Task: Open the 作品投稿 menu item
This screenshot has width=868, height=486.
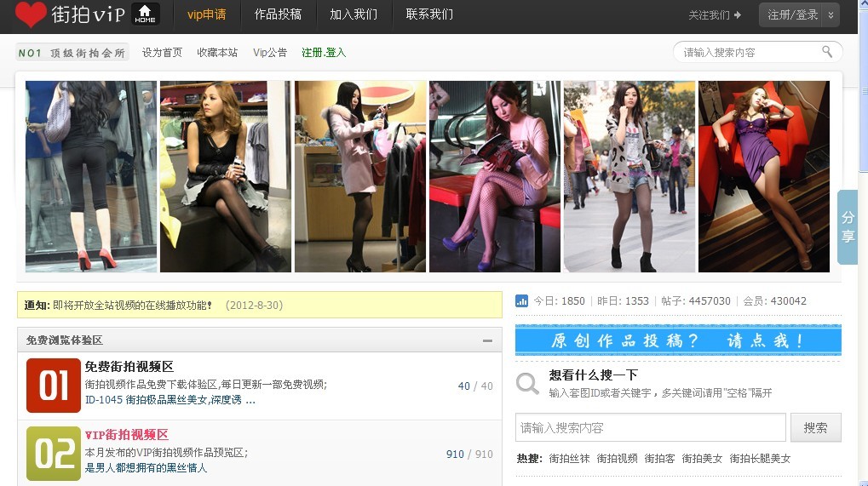Action: click(x=278, y=14)
